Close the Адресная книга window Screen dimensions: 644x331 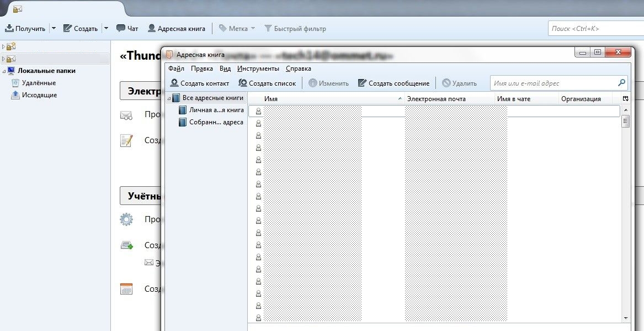pyautogui.click(x=618, y=52)
